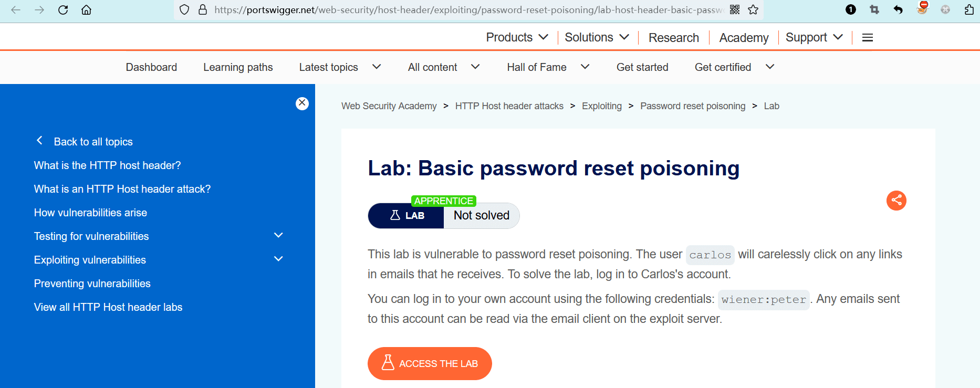Click the ACCESS THE LAB button
Screen dimensions: 980x388
point(430,363)
